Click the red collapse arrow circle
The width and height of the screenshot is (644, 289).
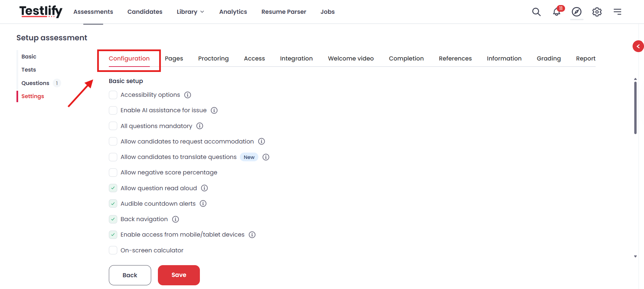[x=638, y=46]
